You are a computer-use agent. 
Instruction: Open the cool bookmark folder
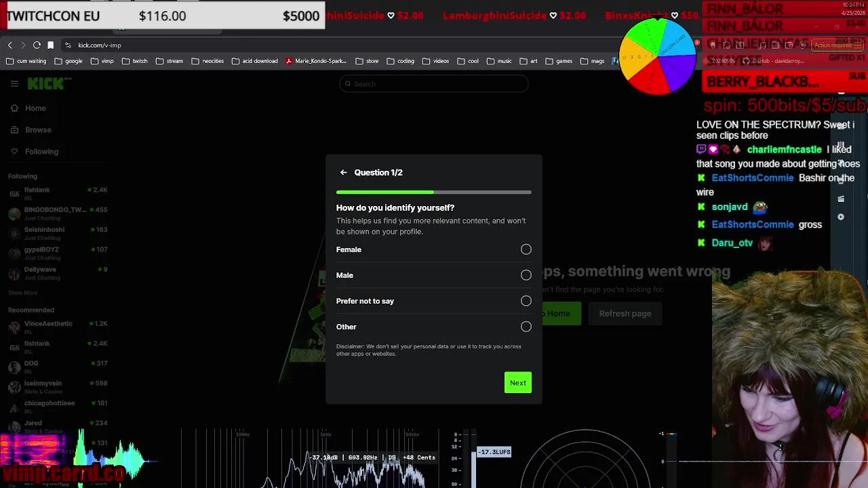(468, 61)
